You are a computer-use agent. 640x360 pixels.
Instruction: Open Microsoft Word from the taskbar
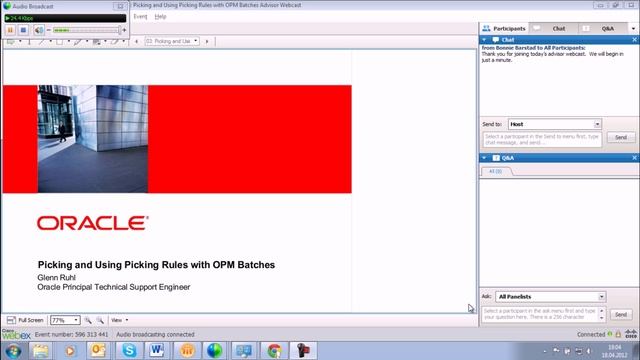click(157, 351)
